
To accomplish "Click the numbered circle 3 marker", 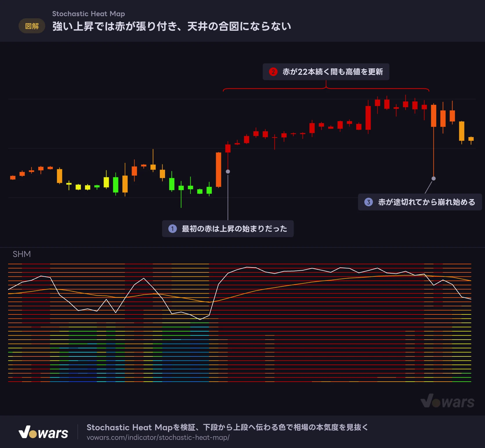I will 368,202.
